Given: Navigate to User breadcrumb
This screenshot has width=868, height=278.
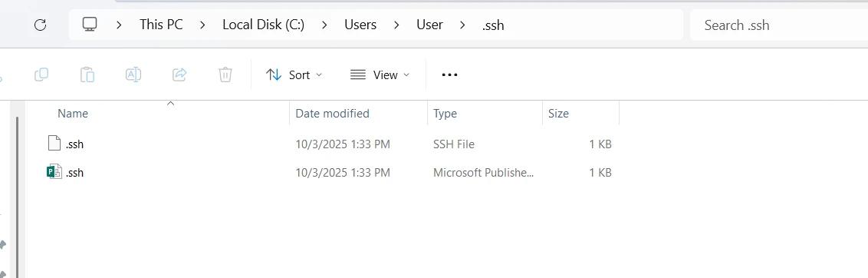Looking at the screenshot, I should coord(429,25).
